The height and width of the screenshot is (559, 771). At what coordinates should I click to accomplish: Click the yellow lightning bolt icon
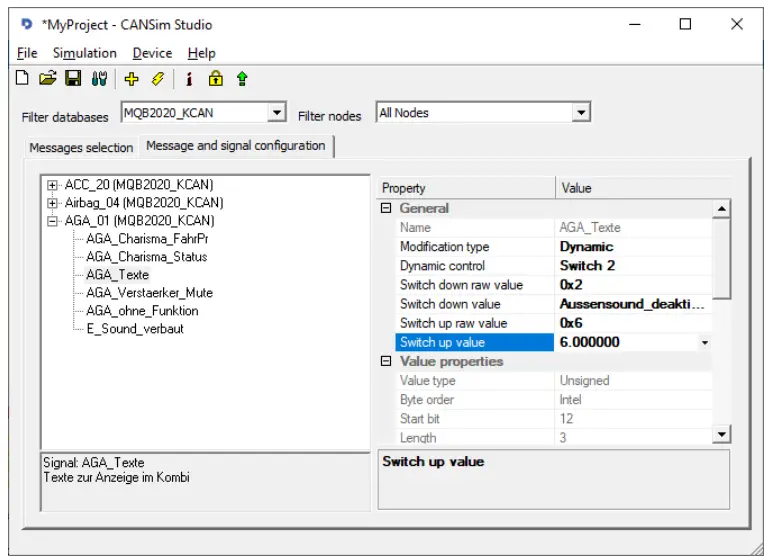157,79
